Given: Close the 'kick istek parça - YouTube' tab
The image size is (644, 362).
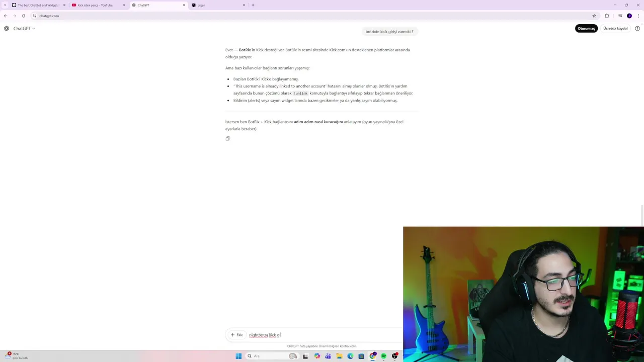Looking at the screenshot, I should pyautogui.click(x=124, y=5).
